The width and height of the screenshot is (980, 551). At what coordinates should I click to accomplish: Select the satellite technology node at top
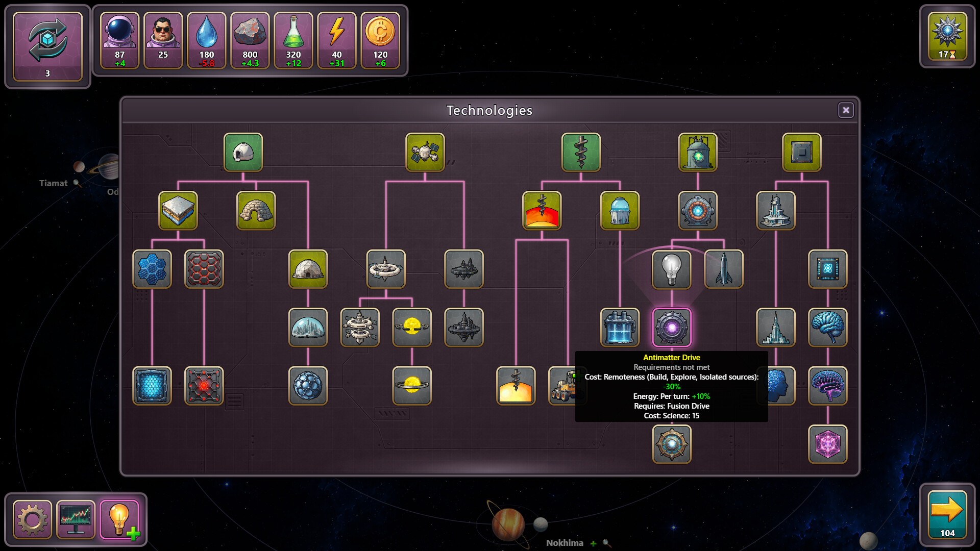425,152
